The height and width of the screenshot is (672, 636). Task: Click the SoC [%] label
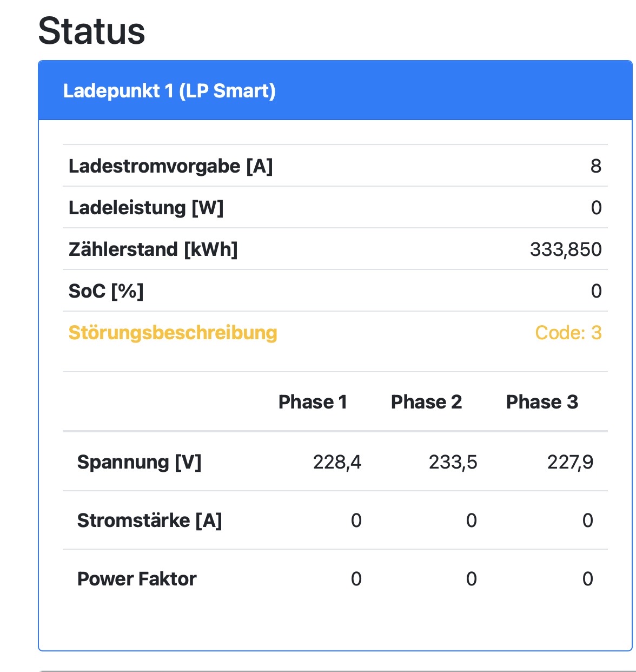click(106, 291)
